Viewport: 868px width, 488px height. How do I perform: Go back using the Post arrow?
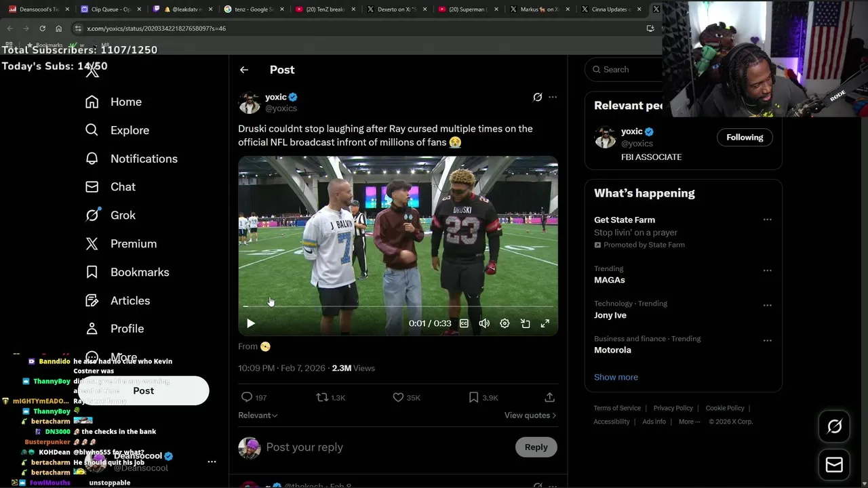click(244, 70)
